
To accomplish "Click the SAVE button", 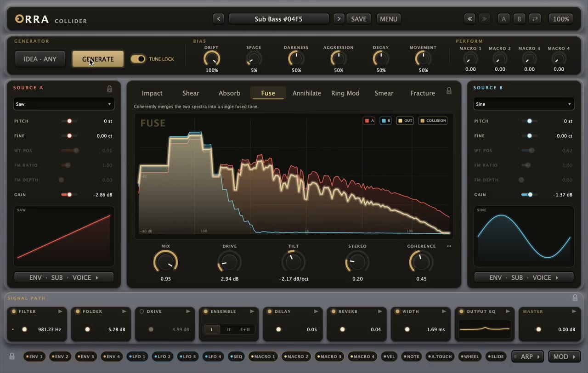I will 359,19.
